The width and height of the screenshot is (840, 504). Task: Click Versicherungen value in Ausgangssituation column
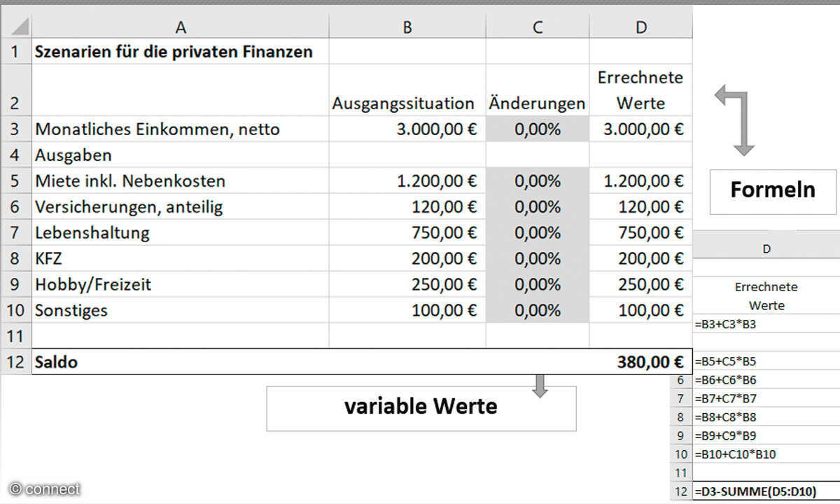pos(407,206)
